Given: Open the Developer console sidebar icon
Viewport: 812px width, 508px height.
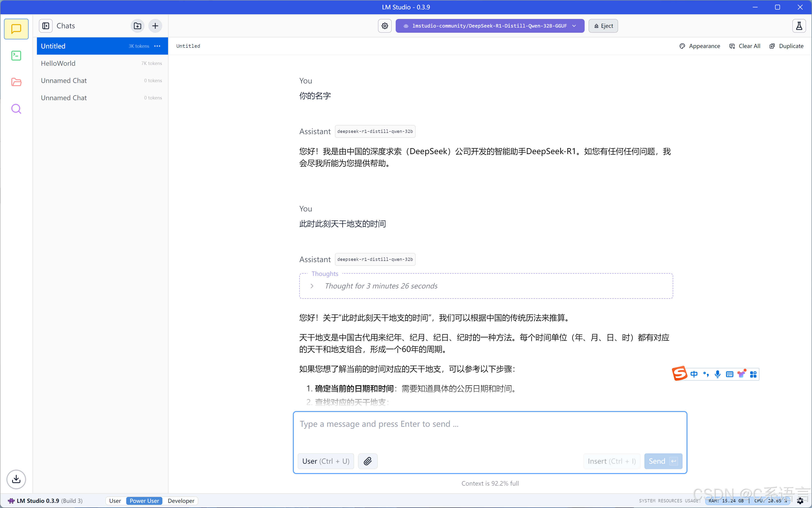Looking at the screenshot, I should [x=16, y=55].
